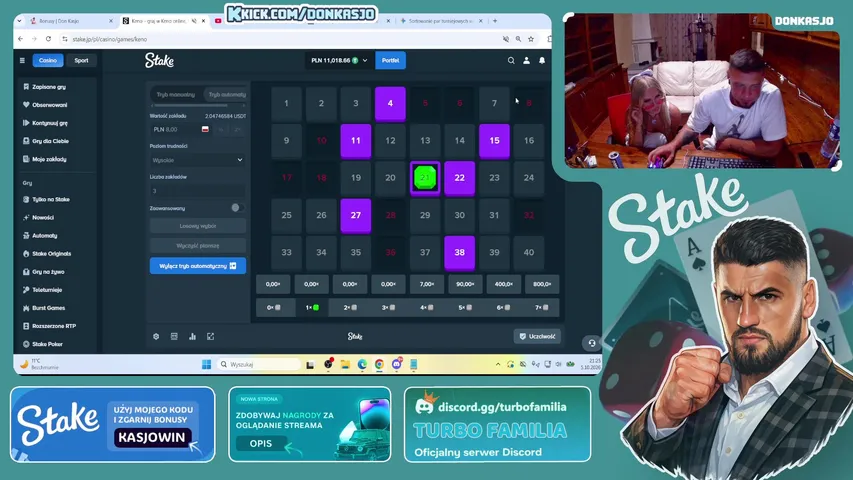The image size is (853, 480).
Task: Click the browser back arrow
Action: coord(21,39)
